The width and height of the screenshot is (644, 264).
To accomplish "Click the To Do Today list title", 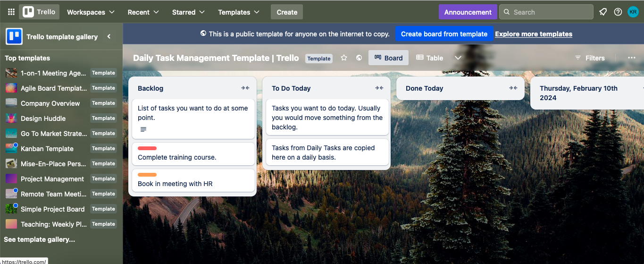I will pyautogui.click(x=291, y=88).
